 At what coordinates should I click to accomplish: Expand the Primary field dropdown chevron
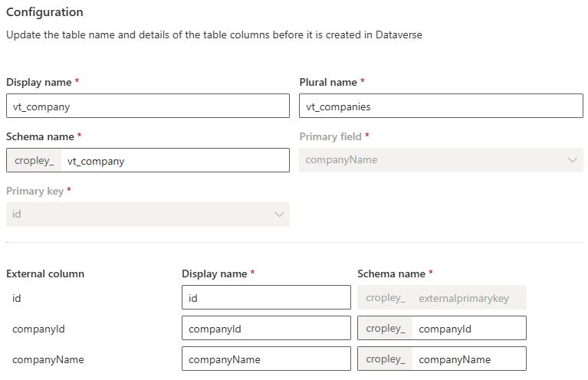(x=572, y=160)
